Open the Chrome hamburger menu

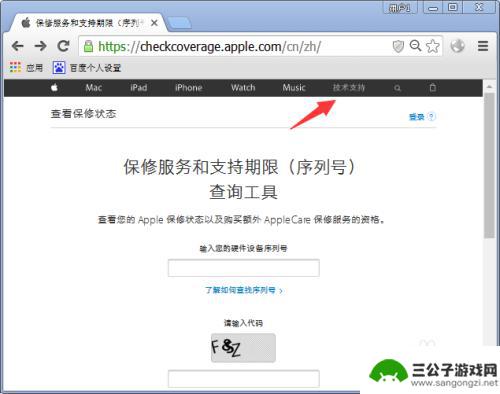(483, 46)
